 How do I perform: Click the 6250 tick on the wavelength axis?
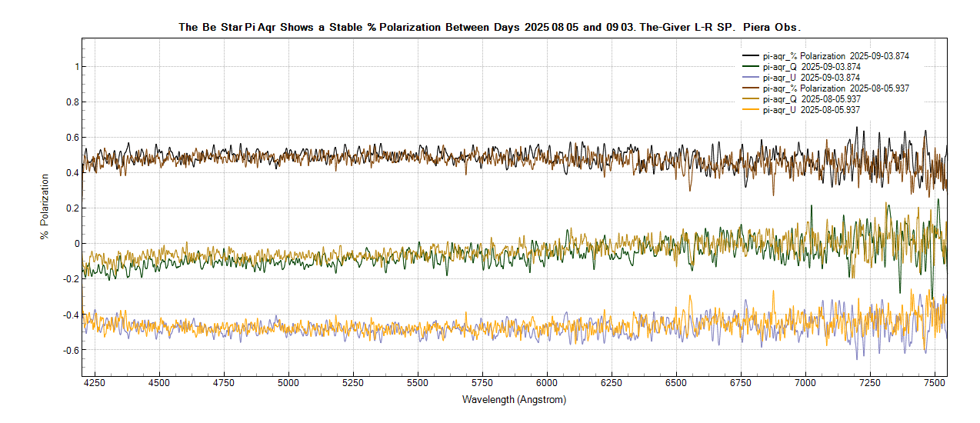[x=612, y=382]
